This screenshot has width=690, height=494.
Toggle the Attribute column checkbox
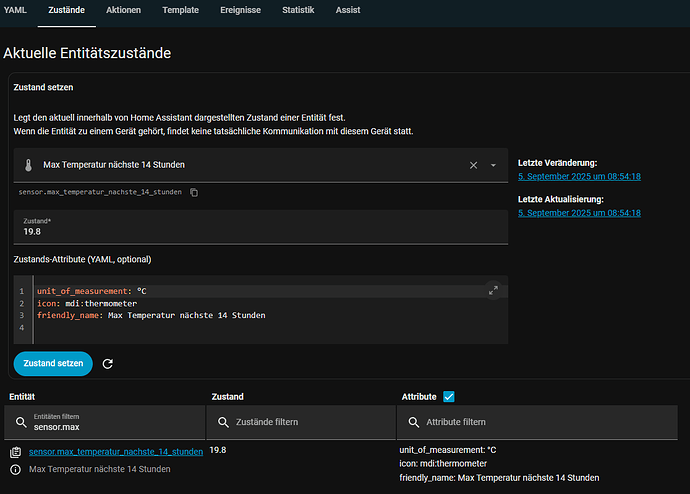point(448,397)
